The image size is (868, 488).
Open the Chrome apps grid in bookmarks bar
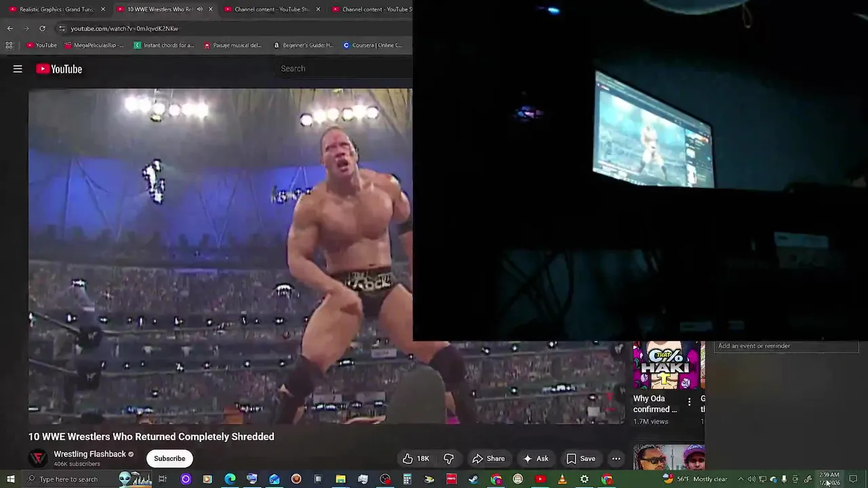click(x=9, y=45)
